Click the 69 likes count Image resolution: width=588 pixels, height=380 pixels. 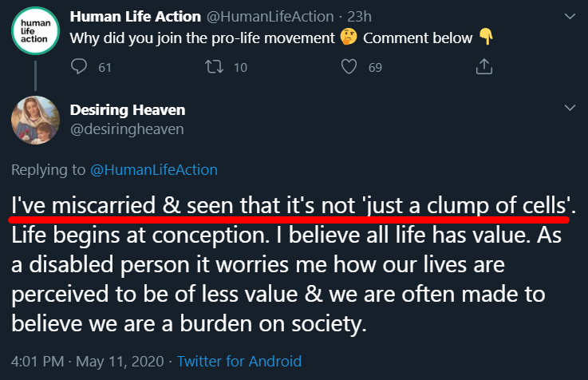tap(375, 69)
